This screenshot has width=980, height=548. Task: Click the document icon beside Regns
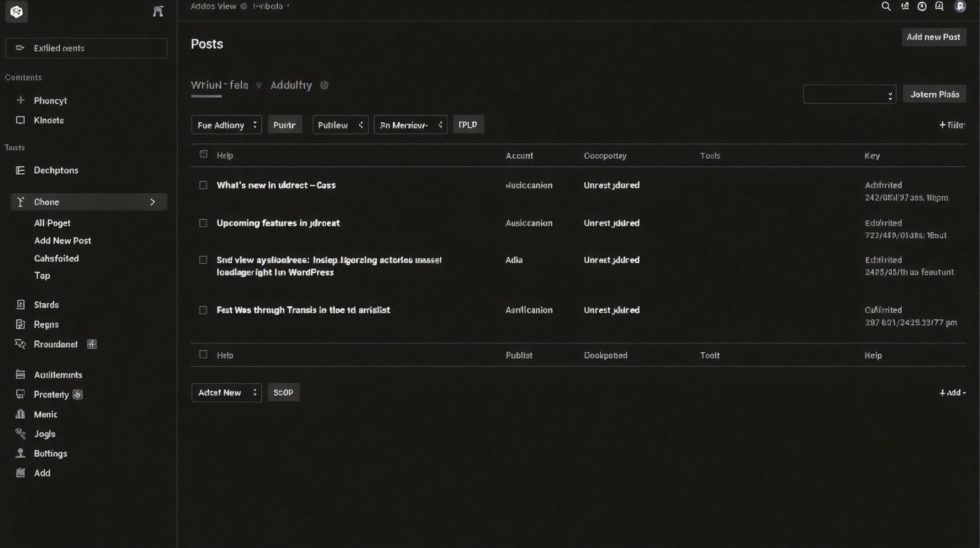(20, 324)
